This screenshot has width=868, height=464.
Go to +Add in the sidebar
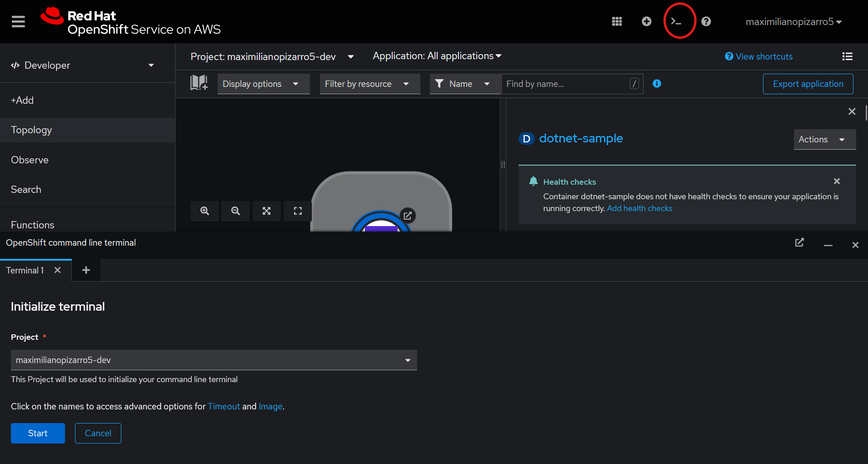click(87, 100)
